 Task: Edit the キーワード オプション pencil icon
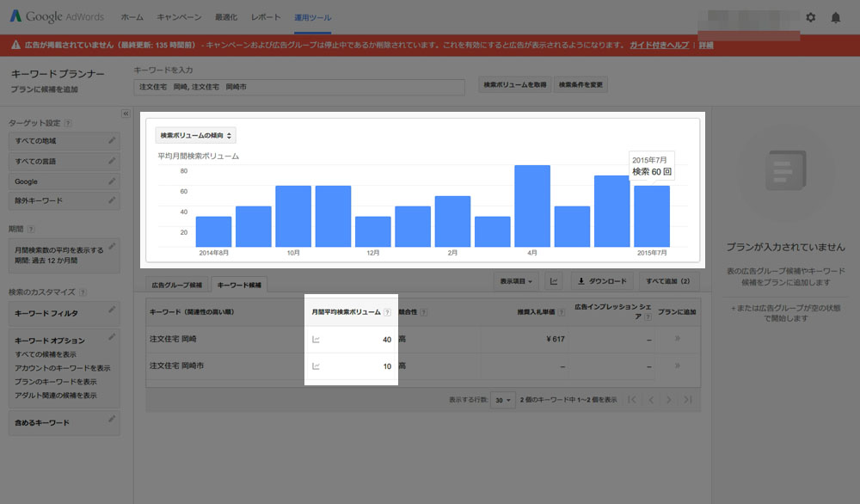[112, 337]
